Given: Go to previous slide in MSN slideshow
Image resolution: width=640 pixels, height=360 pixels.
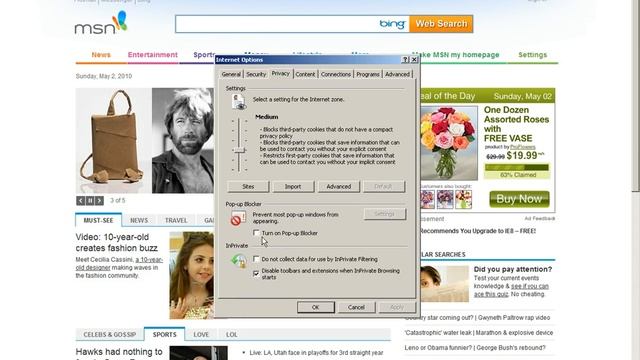Looking at the screenshot, I should [x=80, y=200].
